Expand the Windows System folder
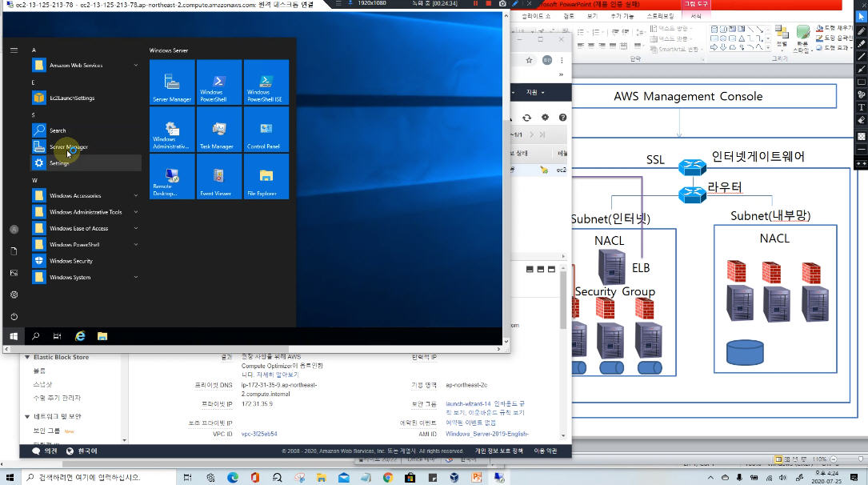 click(x=86, y=278)
